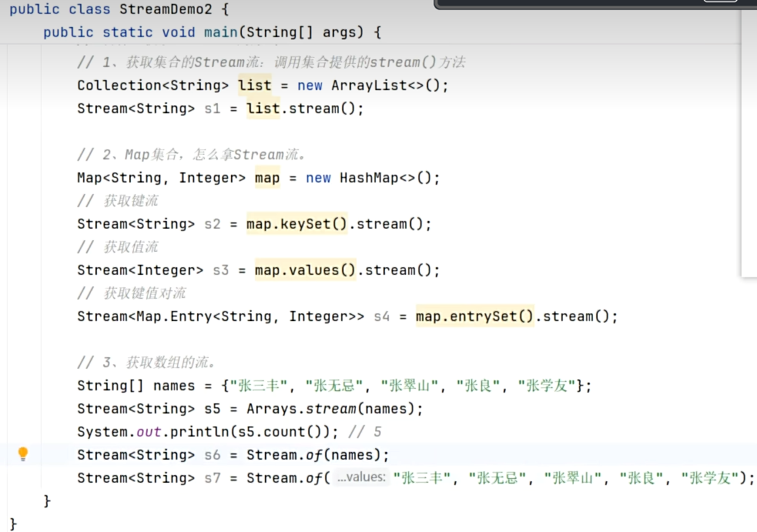
Task: Click highlighted 'list' in the Collection declaration
Action: [254, 85]
